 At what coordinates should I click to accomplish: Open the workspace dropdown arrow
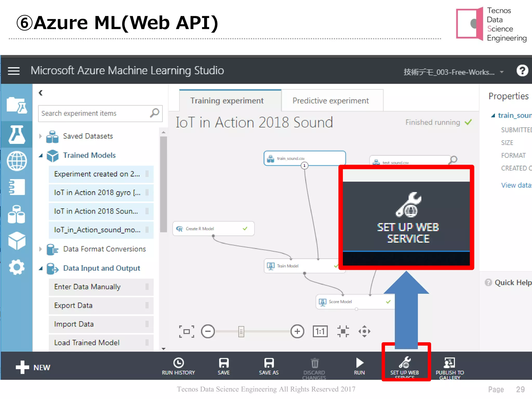pyautogui.click(x=502, y=72)
